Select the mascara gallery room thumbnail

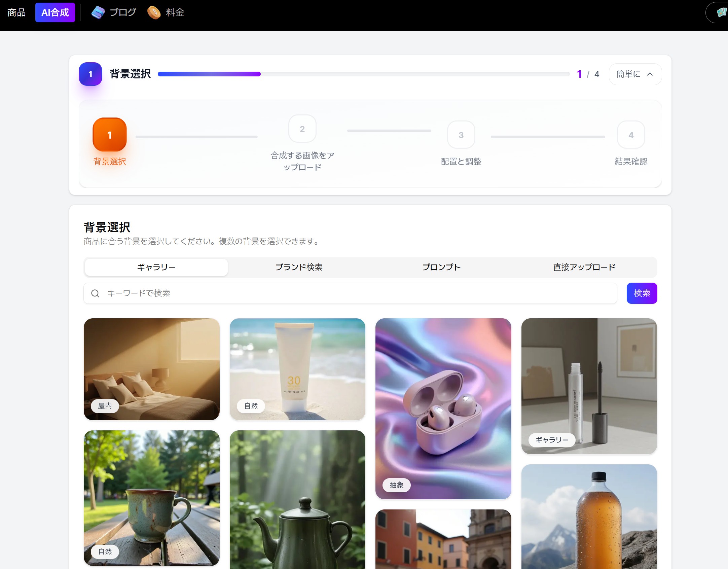pos(589,386)
